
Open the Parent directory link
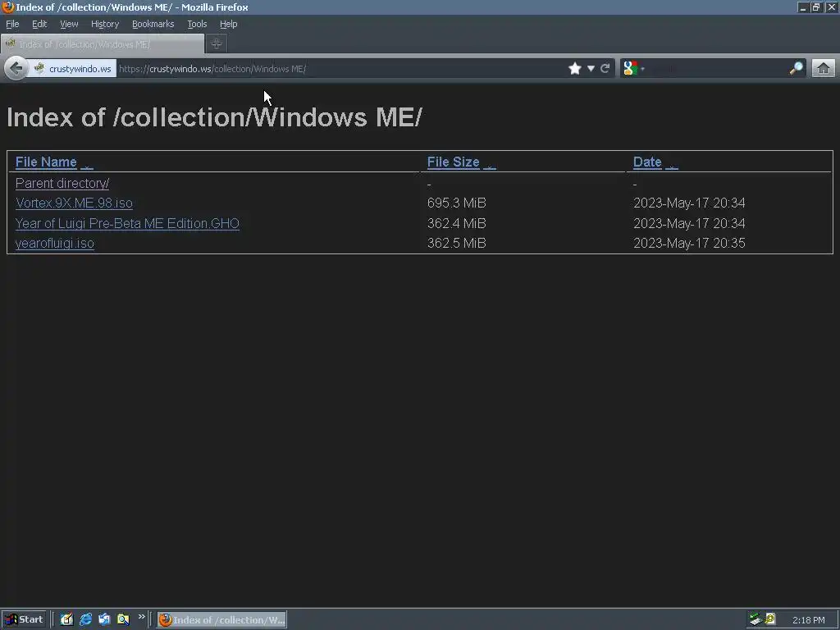pos(62,183)
